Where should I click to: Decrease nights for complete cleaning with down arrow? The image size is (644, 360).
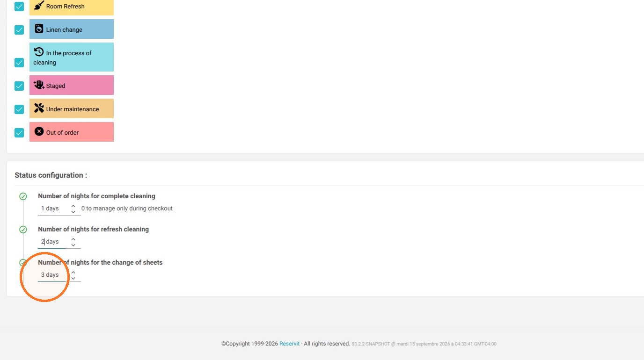pos(73,212)
